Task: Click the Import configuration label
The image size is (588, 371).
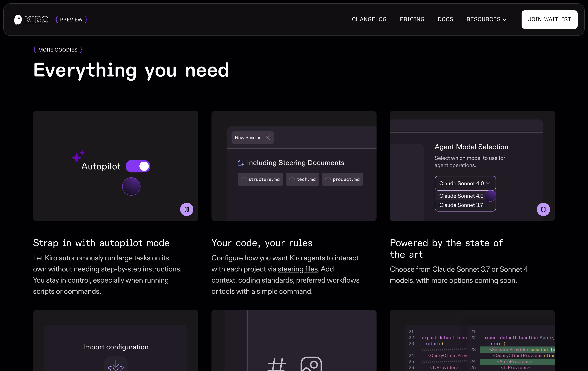Action: pyautogui.click(x=116, y=347)
